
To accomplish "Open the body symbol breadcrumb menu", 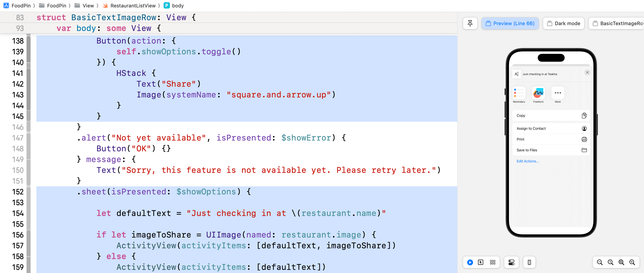I will pyautogui.click(x=178, y=5).
